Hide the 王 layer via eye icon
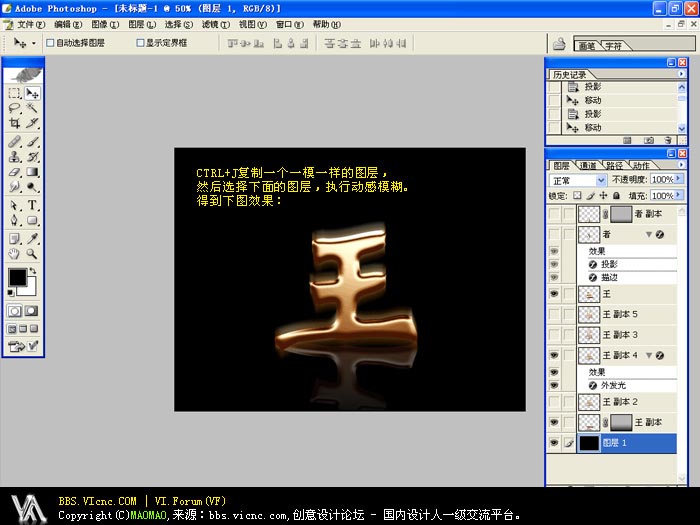The width and height of the screenshot is (700, 525). pyautogui.click(x=554, y=294)
